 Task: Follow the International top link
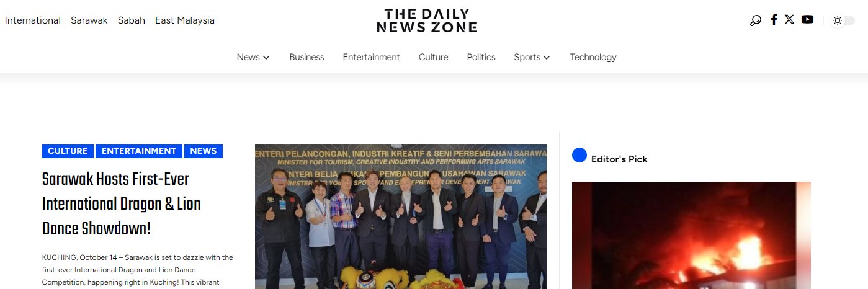point(33,20)
